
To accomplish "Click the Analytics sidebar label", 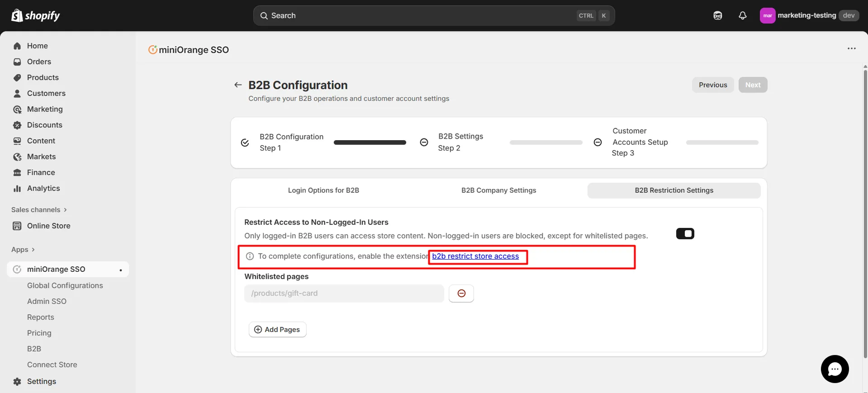I will [x=43, y=188].
